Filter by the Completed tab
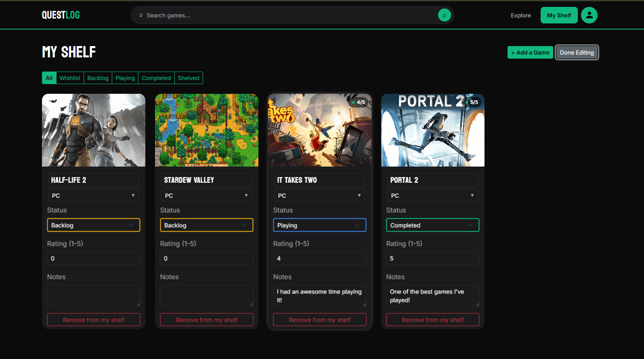Image resolution: width=644 pixels, height=359 pixels. pos(156,78)
